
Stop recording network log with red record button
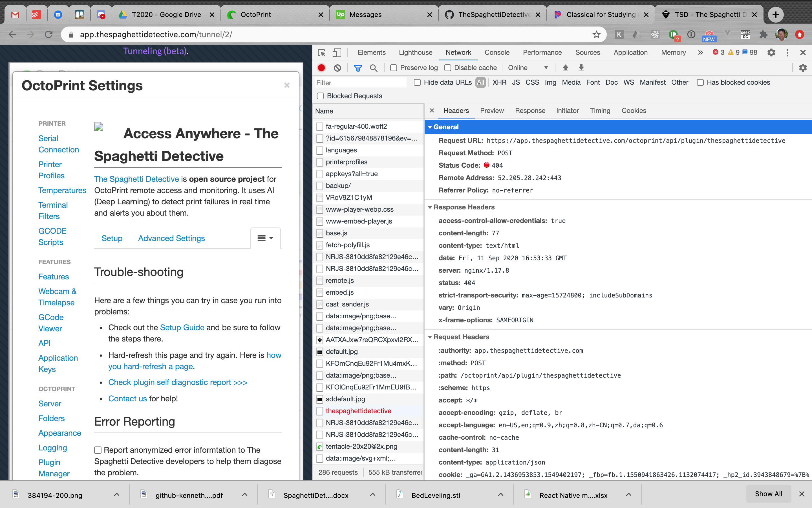pyautogui.click(x=321, y=68)
